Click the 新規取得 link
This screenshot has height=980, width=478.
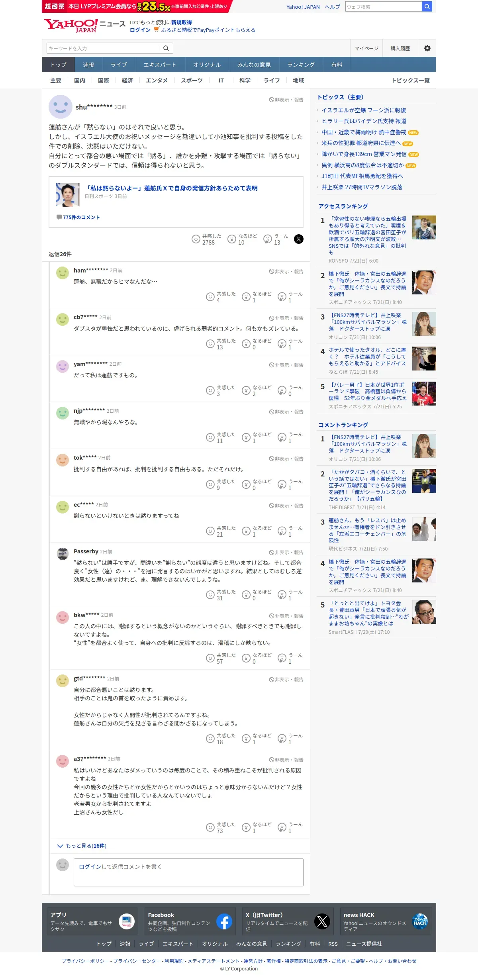(x=182, y=22)
